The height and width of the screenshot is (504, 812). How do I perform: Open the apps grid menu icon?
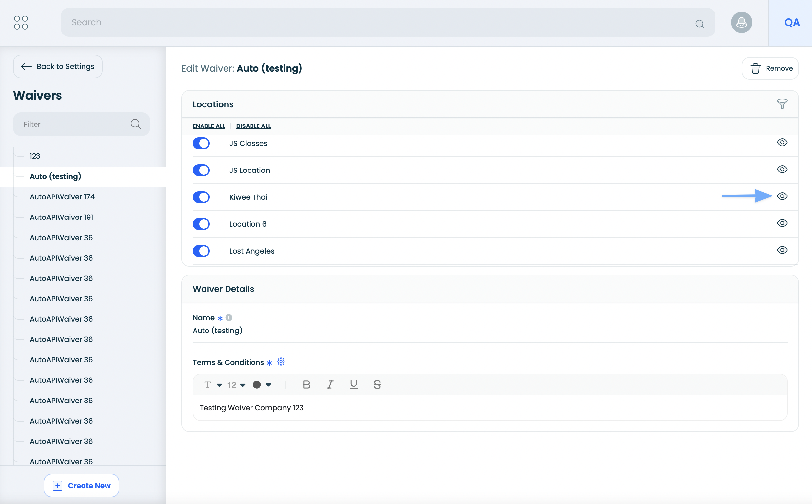21,22
